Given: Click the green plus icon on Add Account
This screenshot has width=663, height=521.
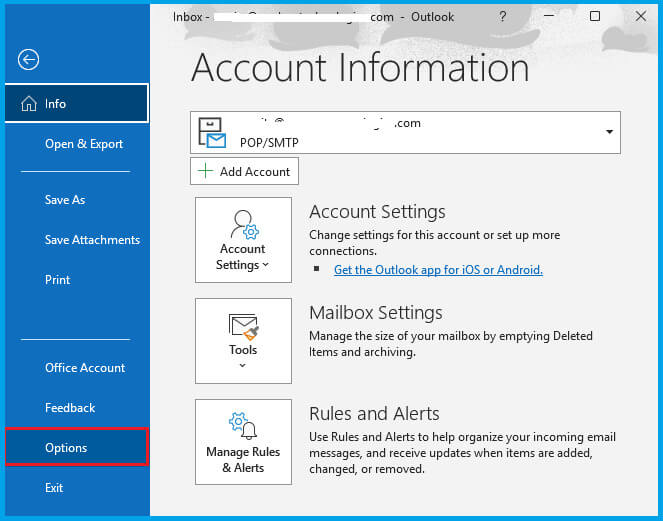Looking at the screenshot, I should pos(205,171).
